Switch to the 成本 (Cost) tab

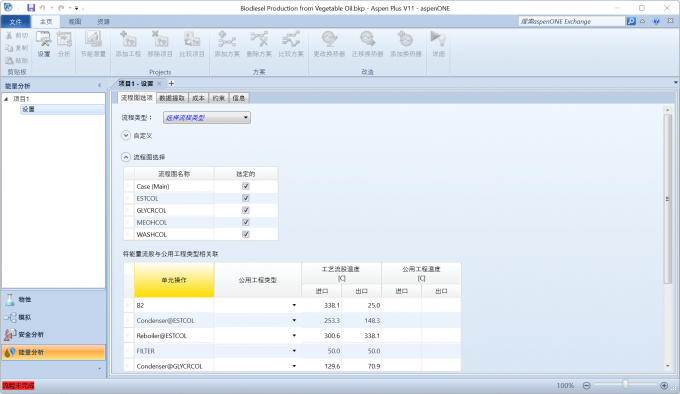coord(198,98)
